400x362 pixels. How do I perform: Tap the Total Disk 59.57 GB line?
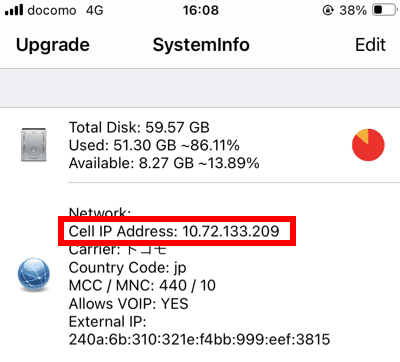(x=139, y=127)
